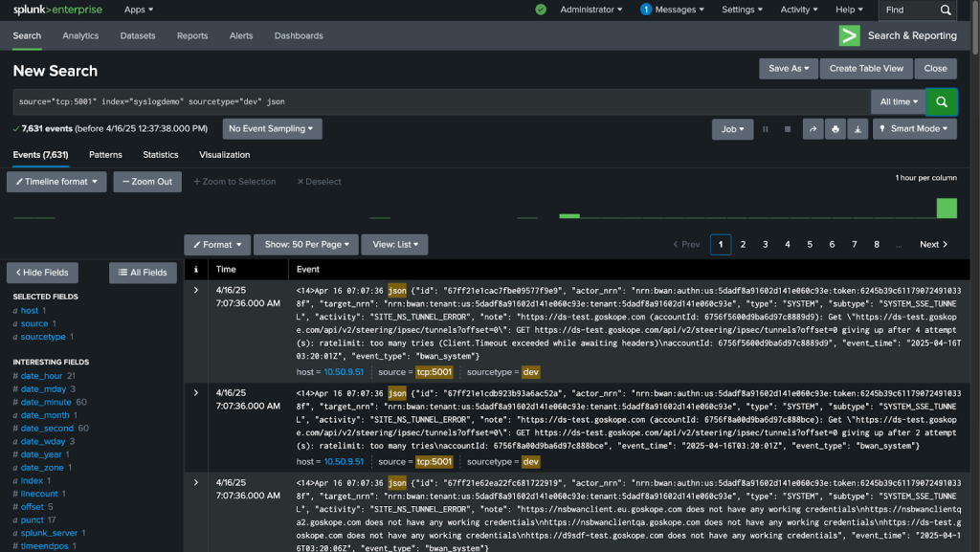
Task: Run search with green magnifier button
Action: point(942,101)
